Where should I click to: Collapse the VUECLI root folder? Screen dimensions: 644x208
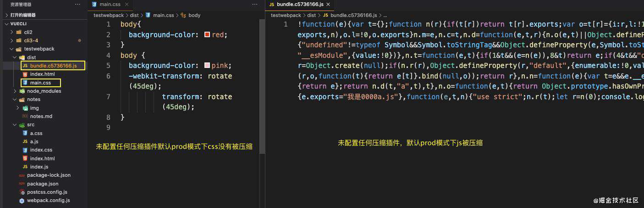click(x=6, y=23)
